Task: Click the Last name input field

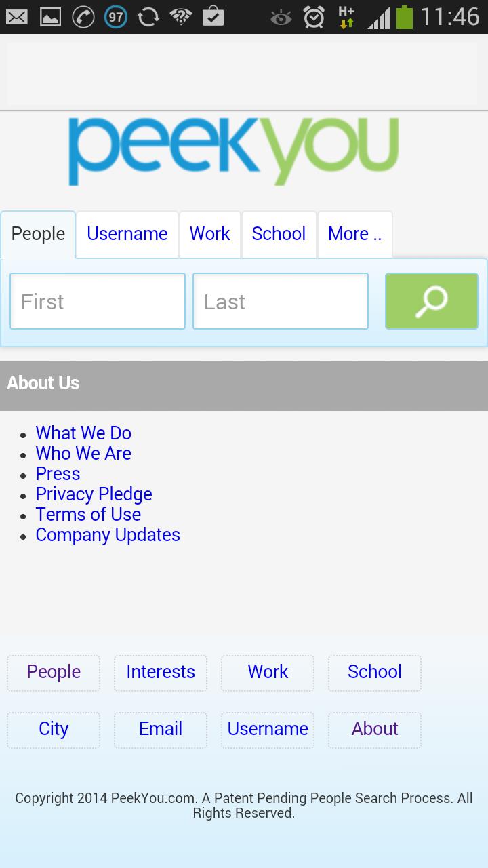Action: click(281, 301)
